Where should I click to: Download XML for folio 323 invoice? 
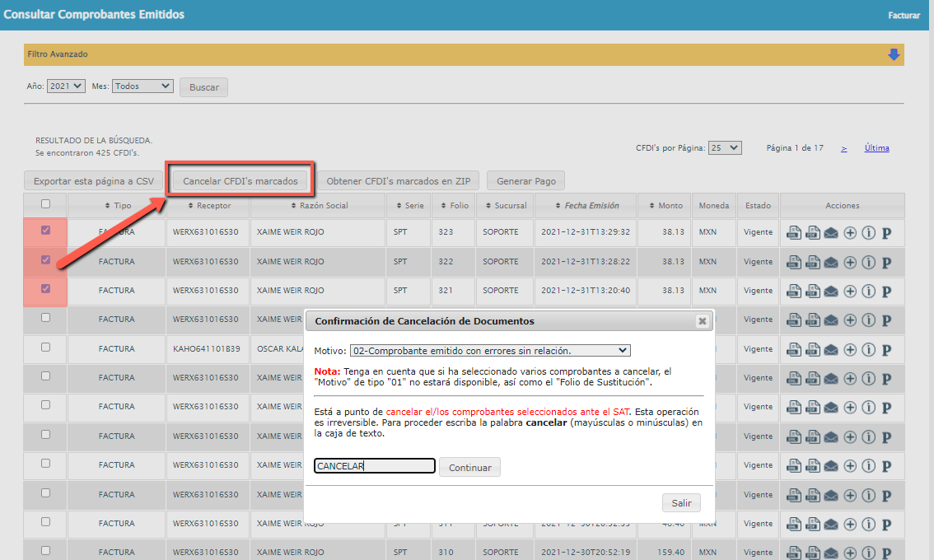click(x=794, y=232)
